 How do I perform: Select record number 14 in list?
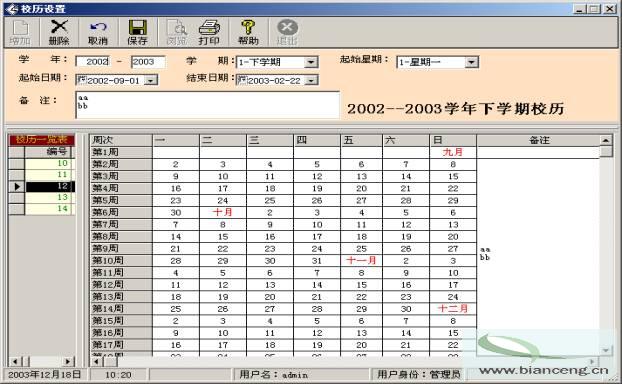(49, 209)
